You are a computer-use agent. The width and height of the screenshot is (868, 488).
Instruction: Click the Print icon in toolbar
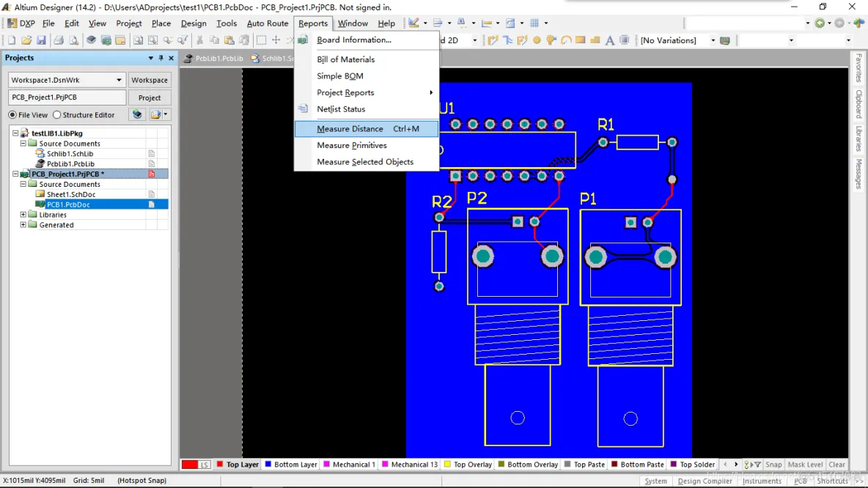(58, 40)
